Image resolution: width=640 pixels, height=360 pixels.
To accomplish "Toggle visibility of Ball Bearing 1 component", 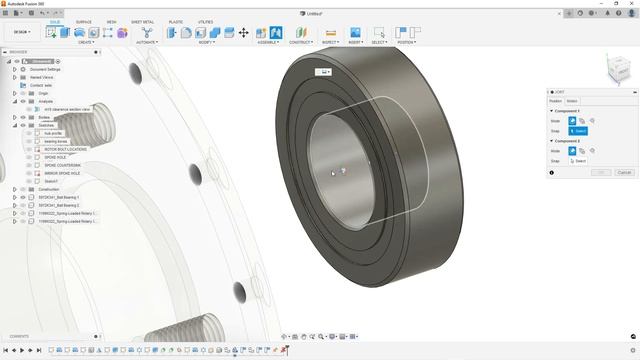I will [23, 197].
